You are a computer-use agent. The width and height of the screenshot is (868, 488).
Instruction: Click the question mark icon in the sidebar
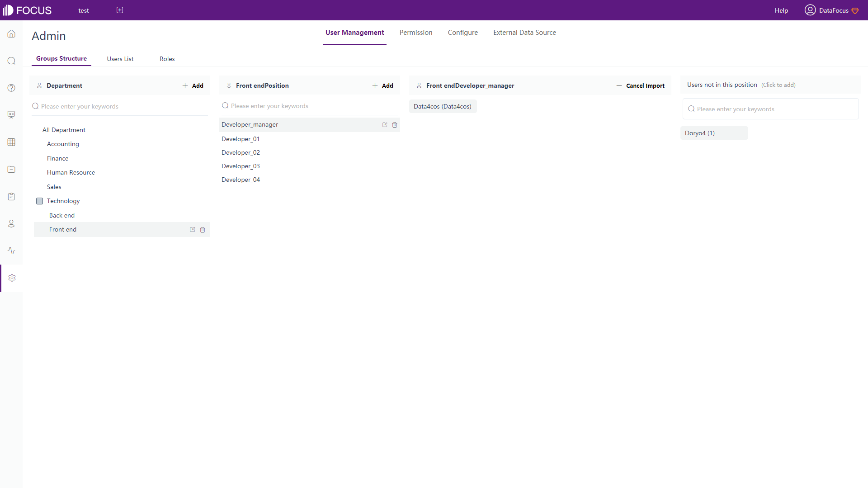point(11,88)
